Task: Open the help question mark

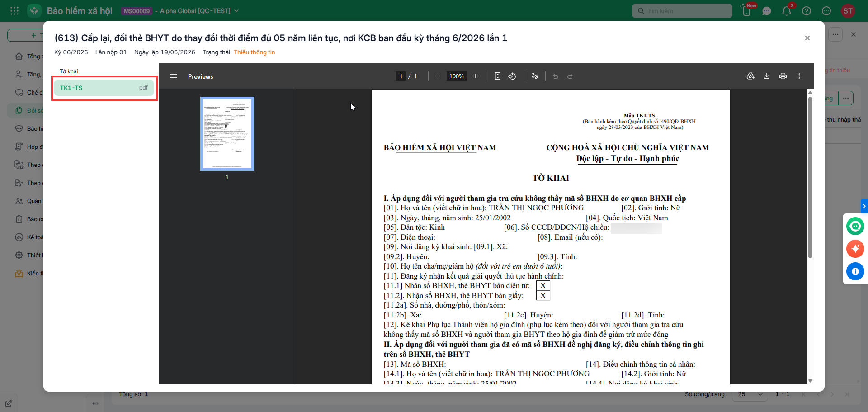Action: point(807,11)
